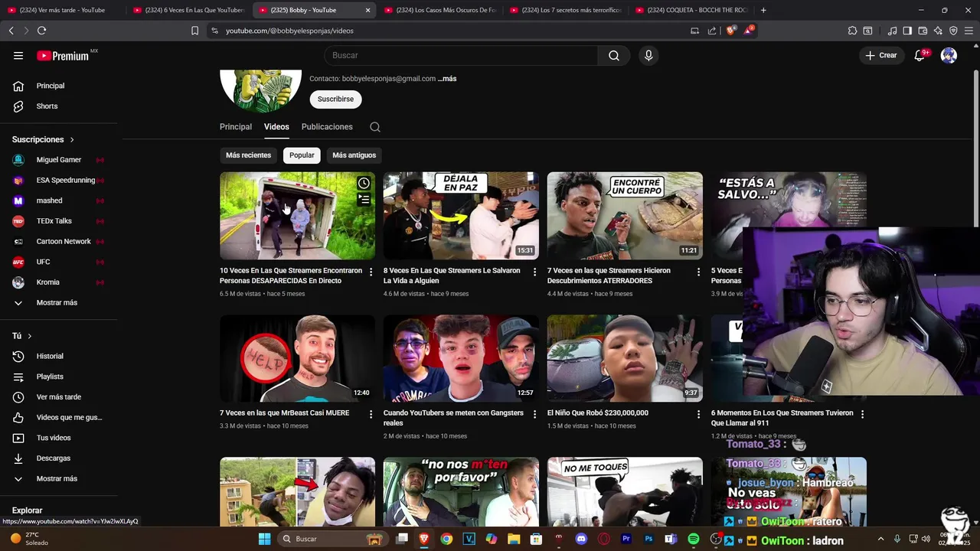Start voice search with the microphone
Screen dimensions: 980x551
point(648,55)
